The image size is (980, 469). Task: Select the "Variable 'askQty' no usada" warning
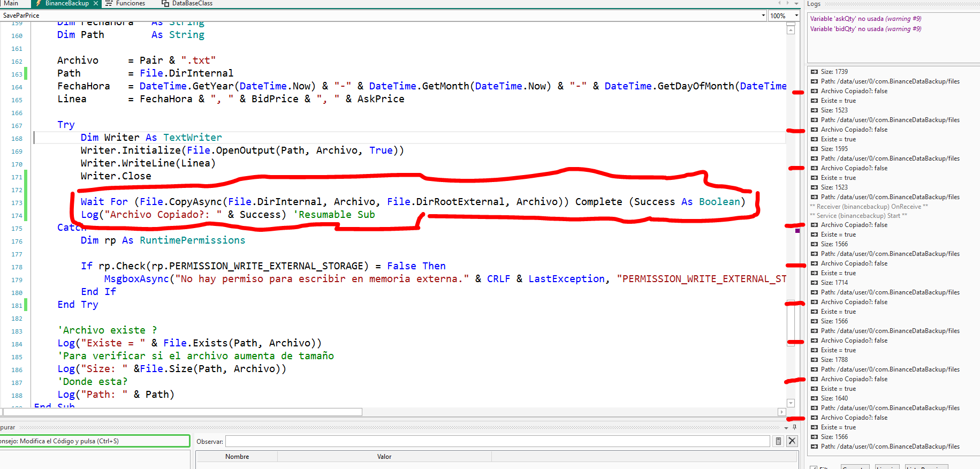pyautogui.click(x=865, y=19)
